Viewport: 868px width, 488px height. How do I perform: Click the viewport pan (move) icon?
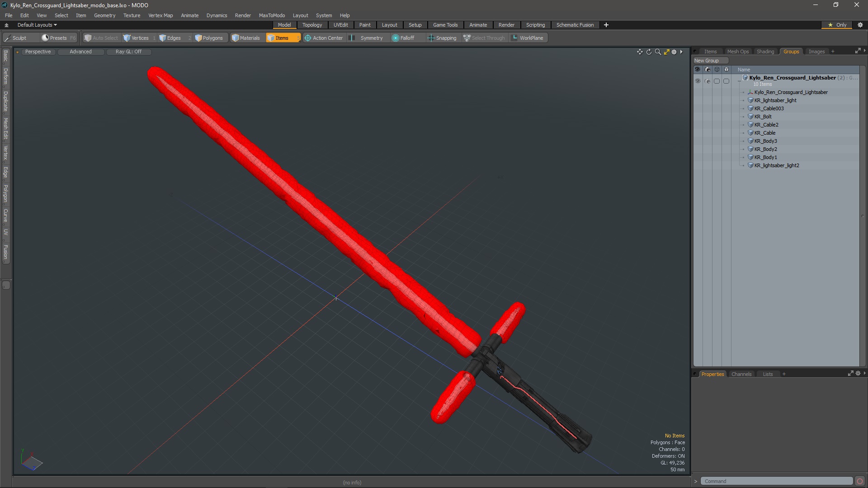pyautogui.click(x=640, y=52)
